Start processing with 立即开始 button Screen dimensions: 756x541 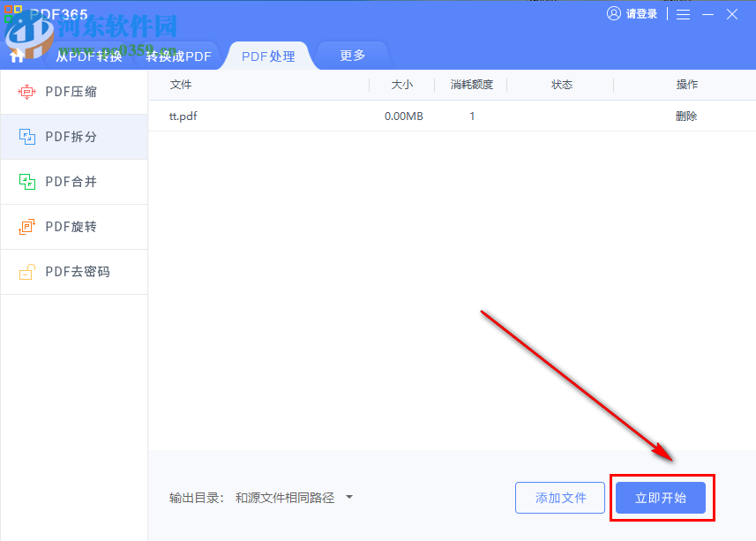[661, 497]
